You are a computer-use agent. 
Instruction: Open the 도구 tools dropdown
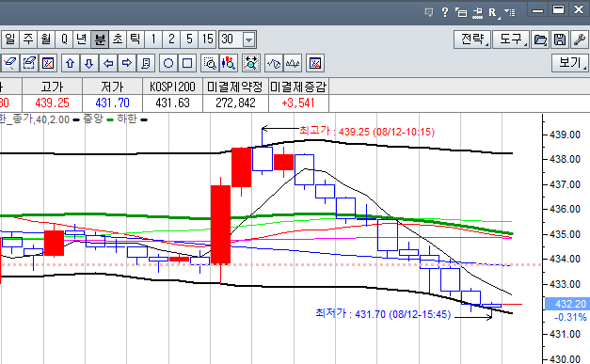511,40
